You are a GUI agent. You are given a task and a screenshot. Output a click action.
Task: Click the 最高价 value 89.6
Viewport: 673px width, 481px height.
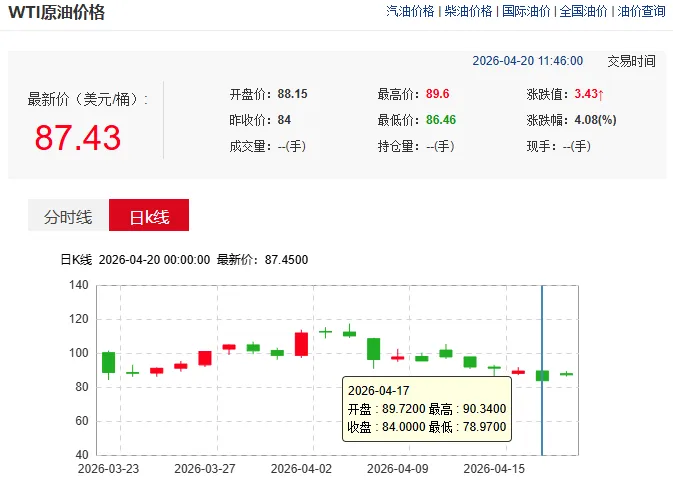tap(437, 94)
